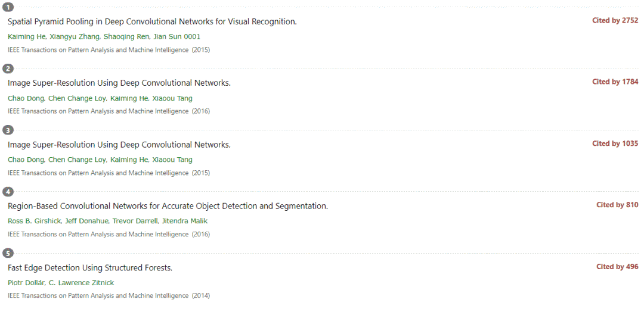Open the 2016 Image Super-Resolution paper title
This screenshot has width=644, height=309.
click(x=119, y=83)
